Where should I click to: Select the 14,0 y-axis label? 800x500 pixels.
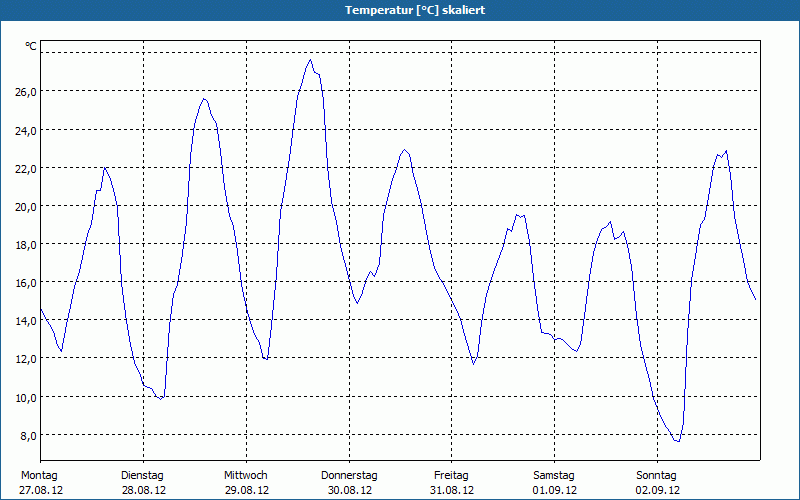click(x=26, y=321)
